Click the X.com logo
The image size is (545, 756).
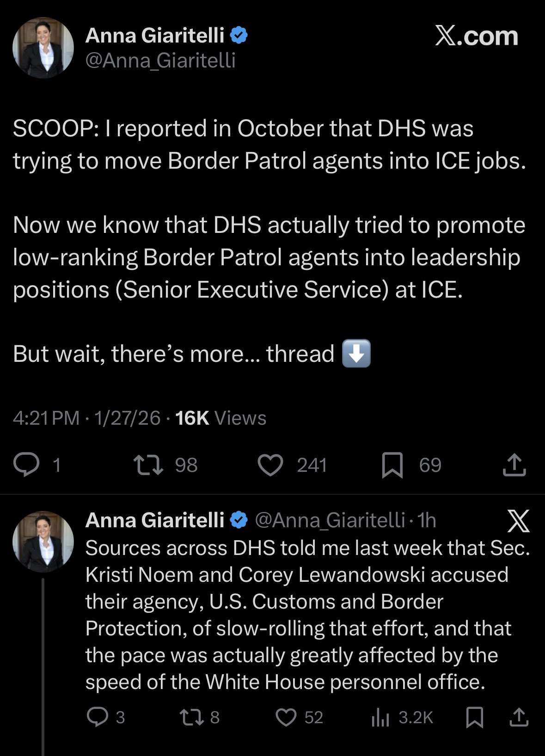[476, 36]
